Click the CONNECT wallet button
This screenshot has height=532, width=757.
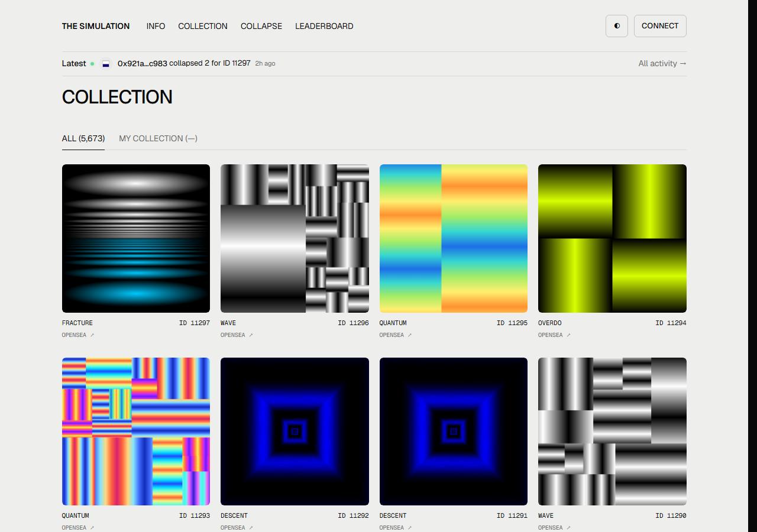[x=660, y=26]
